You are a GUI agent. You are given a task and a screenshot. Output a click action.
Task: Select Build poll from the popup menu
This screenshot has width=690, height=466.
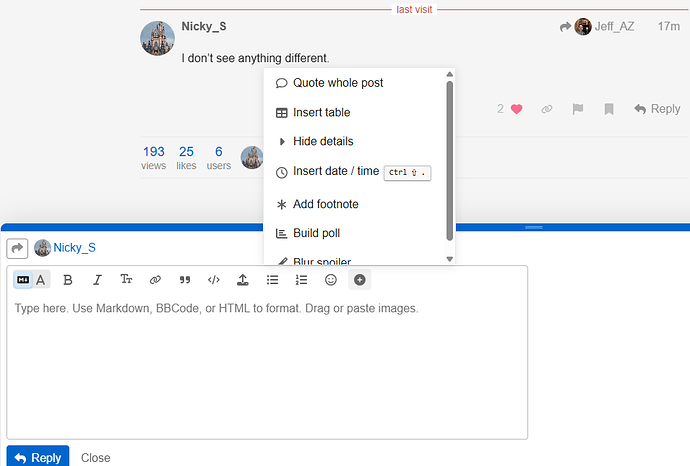(x=317, y=233)
